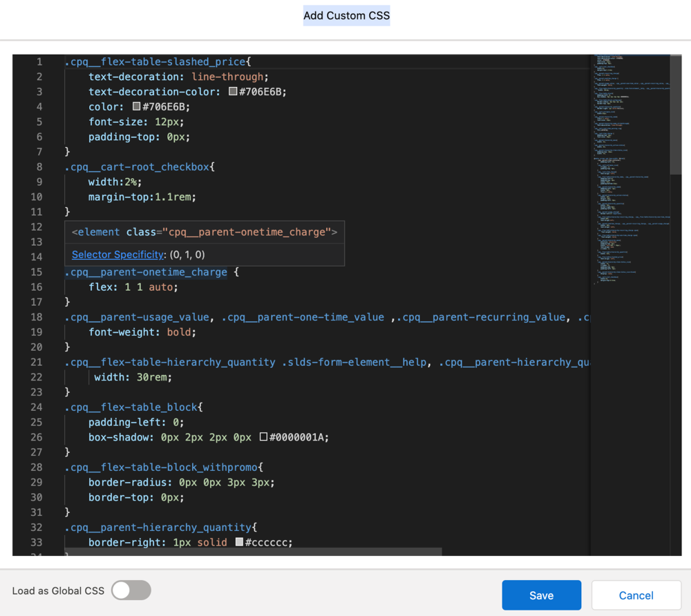Click the 'font-weight: bold;' declaration
691x616 pixels.
(x=142, y=332)
